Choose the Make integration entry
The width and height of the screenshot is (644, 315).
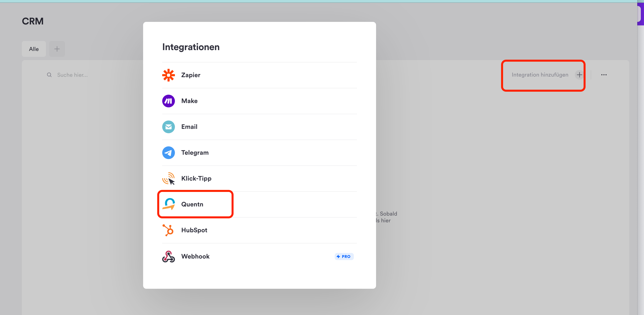point(189,101)
